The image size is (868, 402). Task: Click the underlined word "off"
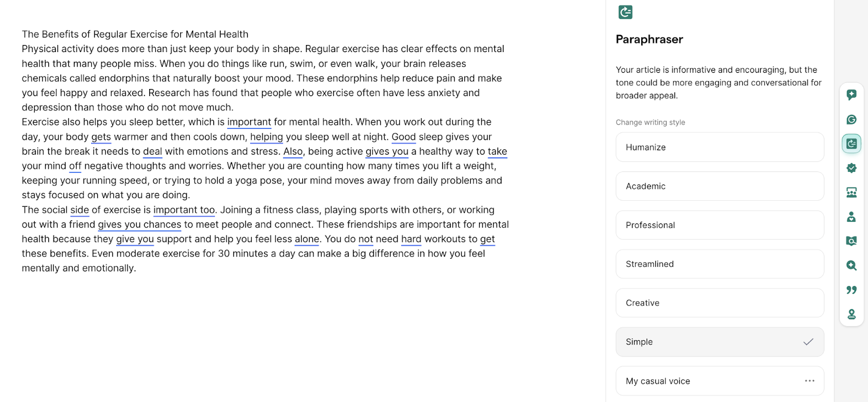coord(75,166)
